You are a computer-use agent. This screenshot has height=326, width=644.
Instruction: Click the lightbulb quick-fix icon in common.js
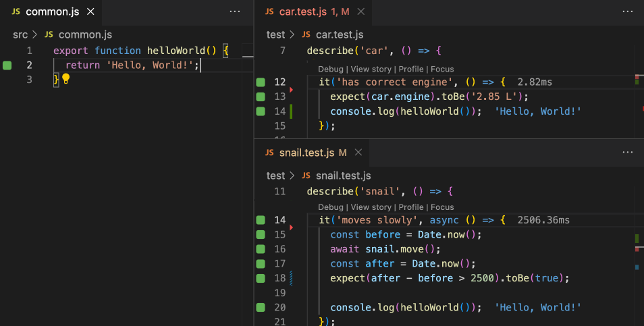pyautogui.click(x=66, y=79)
